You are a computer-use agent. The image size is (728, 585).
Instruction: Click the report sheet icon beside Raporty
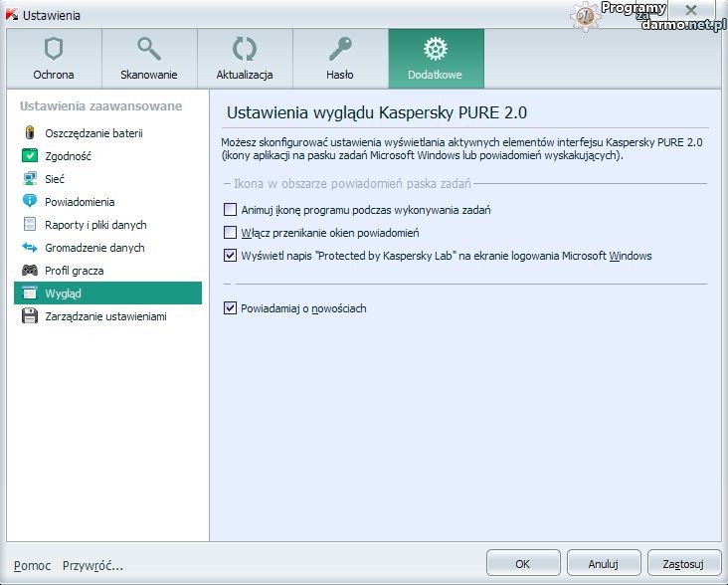pyautogui.click(x=30, y=224)
